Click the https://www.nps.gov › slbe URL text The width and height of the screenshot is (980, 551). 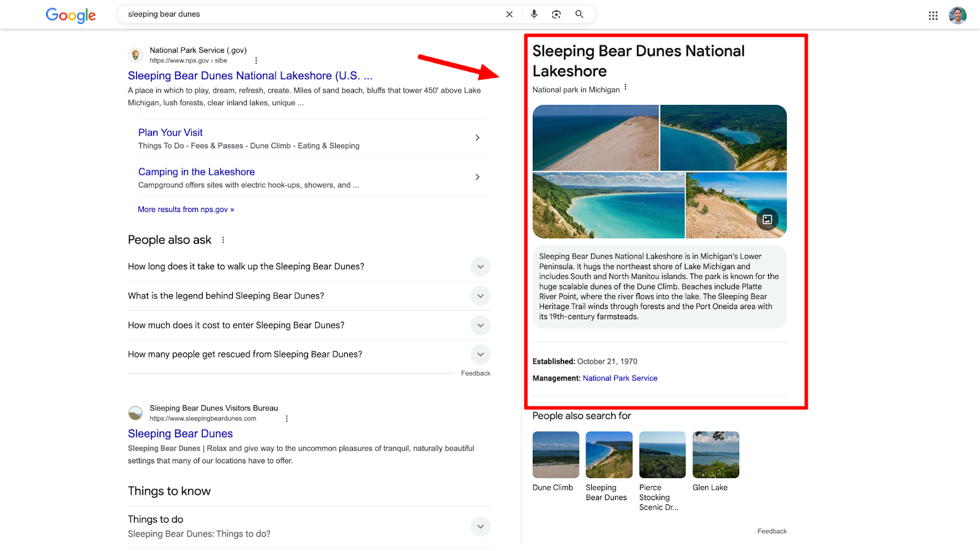[188, 61]
